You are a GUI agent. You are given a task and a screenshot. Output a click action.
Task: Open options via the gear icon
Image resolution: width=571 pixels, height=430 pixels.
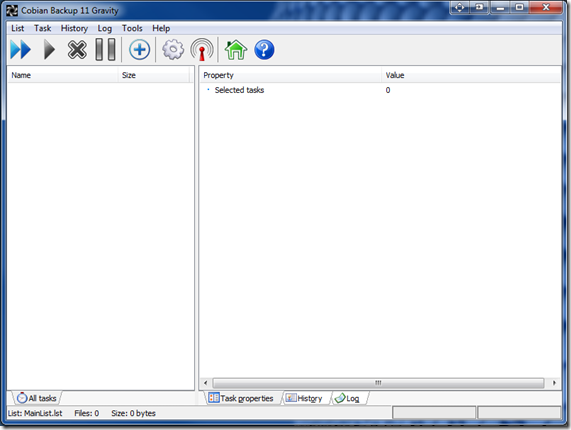173,50
